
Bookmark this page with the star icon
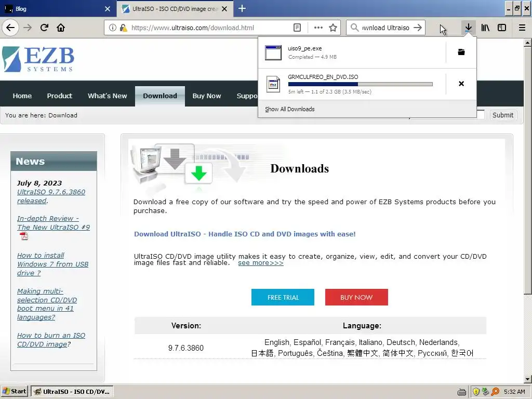coord(333,28)
